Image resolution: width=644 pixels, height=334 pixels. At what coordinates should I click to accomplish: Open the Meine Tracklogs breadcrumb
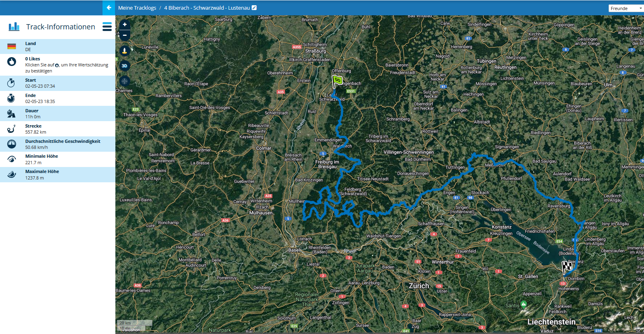(137, 8)
